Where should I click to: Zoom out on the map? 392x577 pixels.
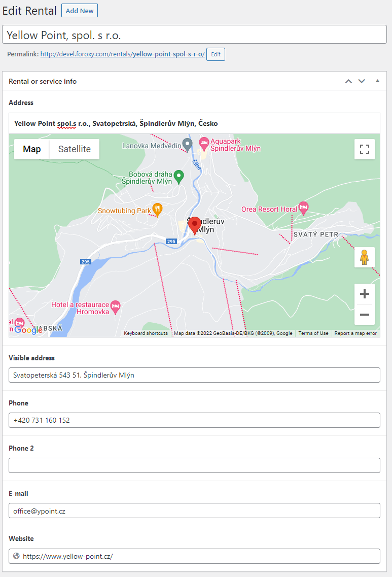pyautogui.click(x=365, y=315)
